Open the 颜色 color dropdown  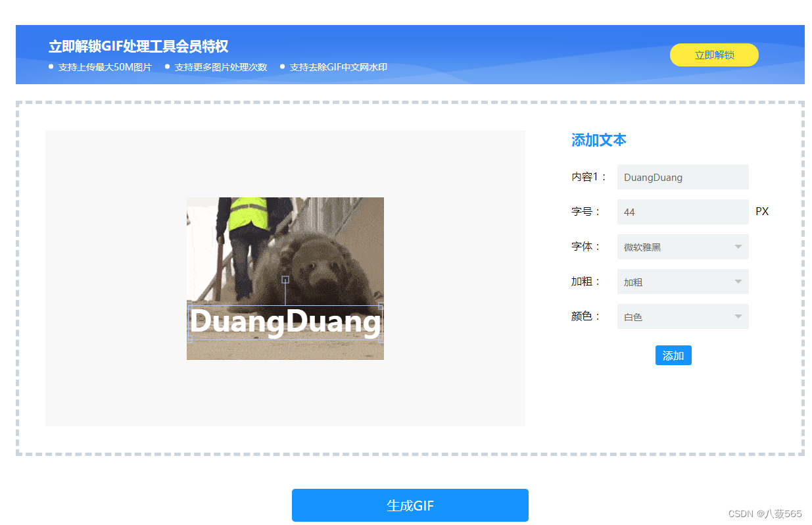click(683, 316)
